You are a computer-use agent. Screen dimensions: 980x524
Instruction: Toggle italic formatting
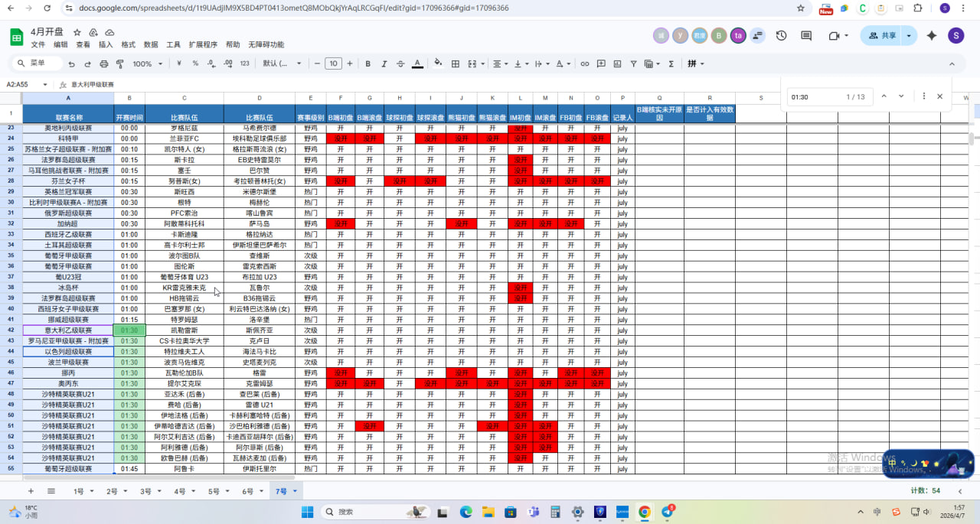click(384, 63)
